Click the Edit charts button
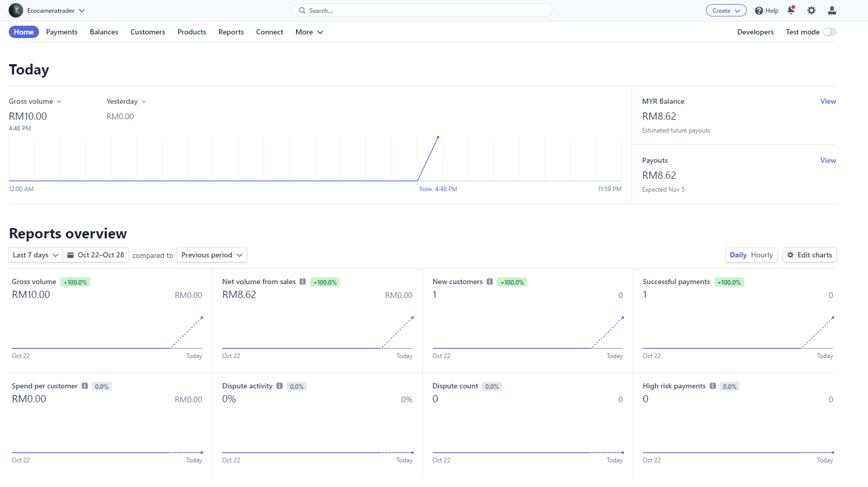 point(809,255)
